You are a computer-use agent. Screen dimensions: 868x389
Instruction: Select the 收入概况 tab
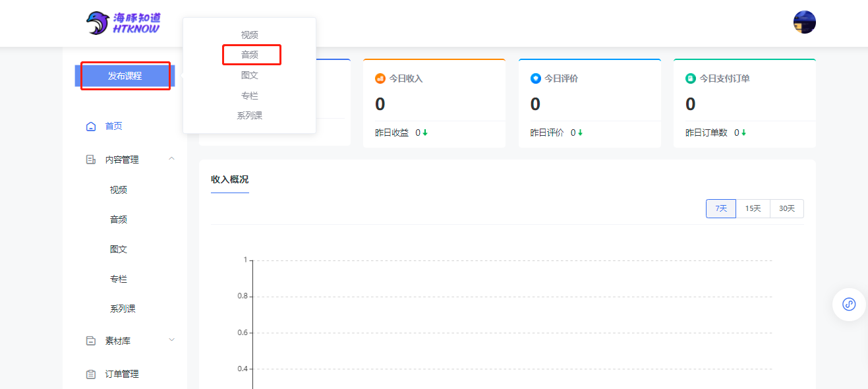click(229, 179)
